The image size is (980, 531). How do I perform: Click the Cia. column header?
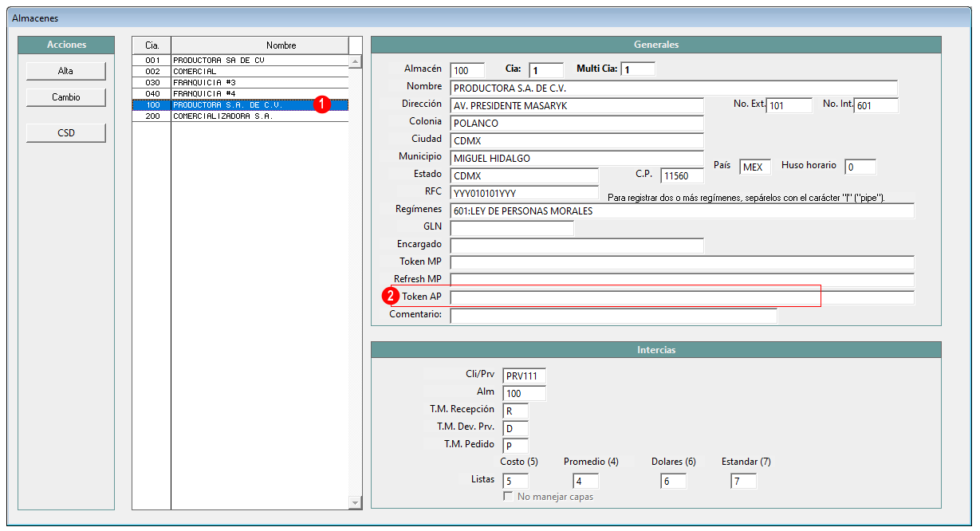tap(152, 45)
